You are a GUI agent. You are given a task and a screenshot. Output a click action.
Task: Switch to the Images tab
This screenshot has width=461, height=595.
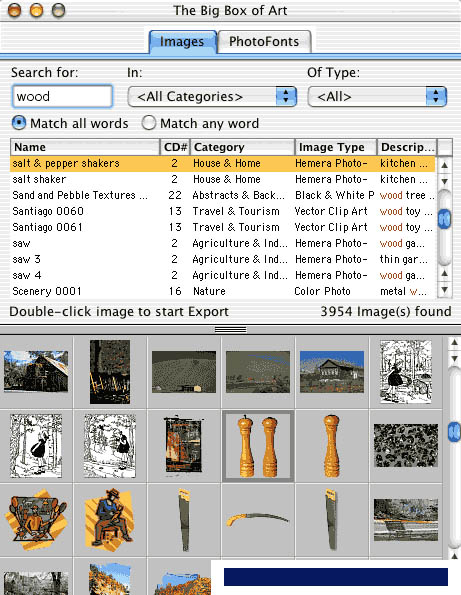pos(183,42)
